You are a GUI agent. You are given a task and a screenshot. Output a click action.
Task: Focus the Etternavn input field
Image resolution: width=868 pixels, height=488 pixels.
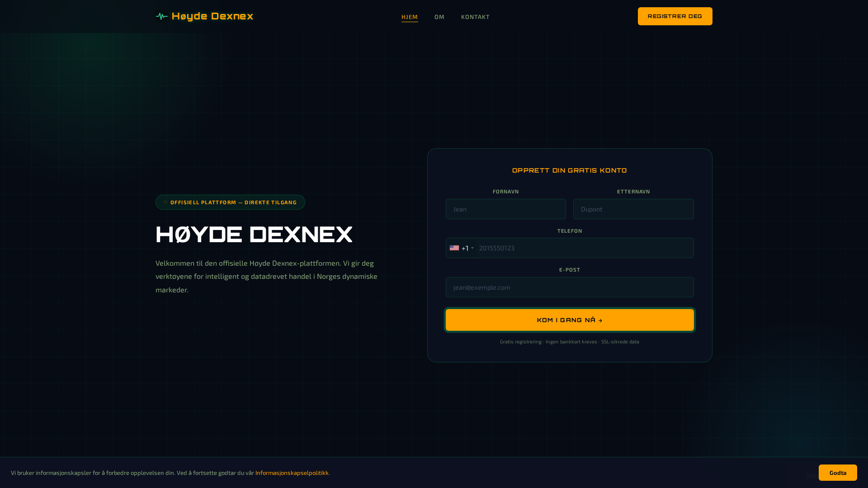tap(633, 209)
